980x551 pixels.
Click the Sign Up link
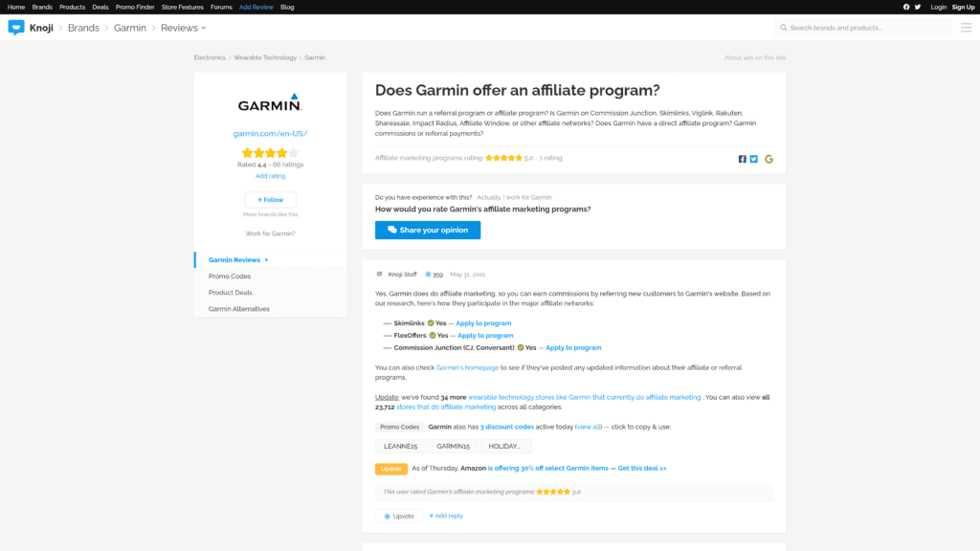[x=963, y=7]
